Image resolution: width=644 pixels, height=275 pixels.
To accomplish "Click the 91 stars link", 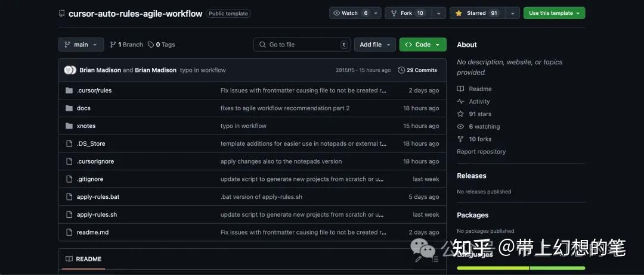I will point(479,114).
